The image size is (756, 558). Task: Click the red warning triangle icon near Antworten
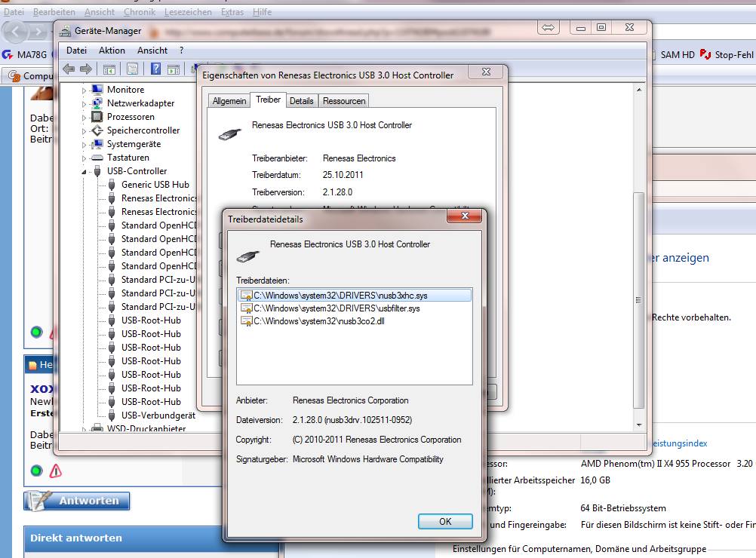(56, 471)
